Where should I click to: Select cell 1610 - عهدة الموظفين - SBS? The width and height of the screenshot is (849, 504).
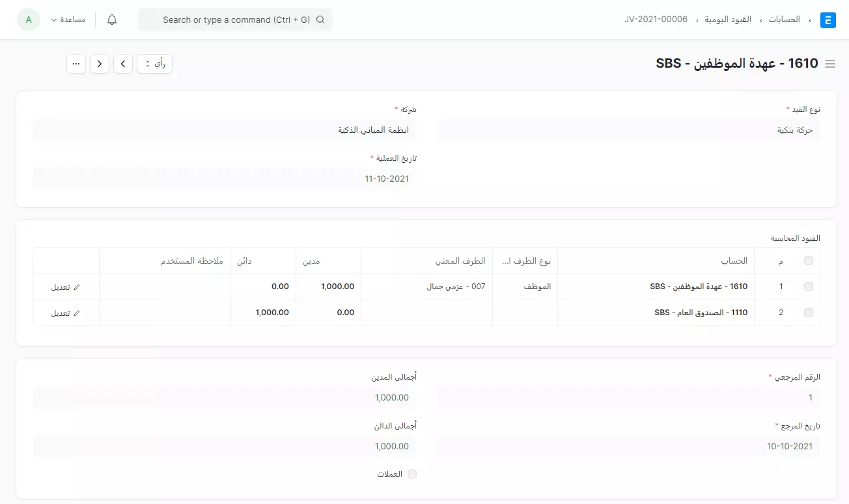656,287
